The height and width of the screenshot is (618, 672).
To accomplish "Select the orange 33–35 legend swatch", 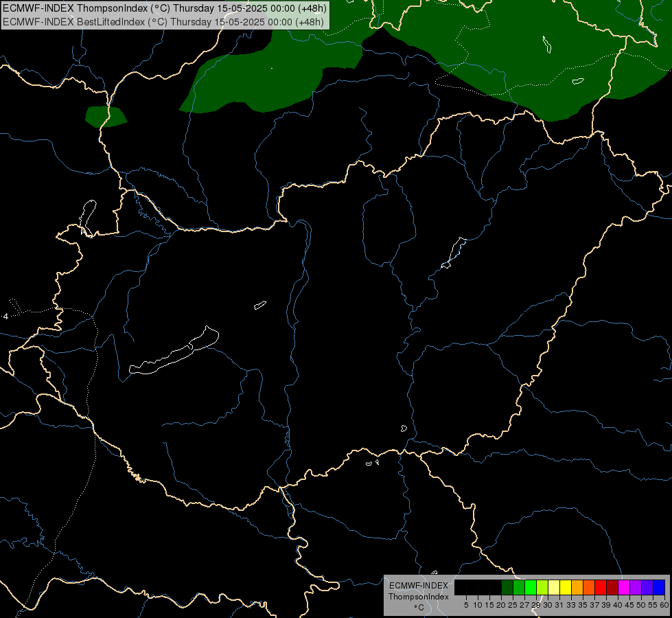I will pos(577,587).
